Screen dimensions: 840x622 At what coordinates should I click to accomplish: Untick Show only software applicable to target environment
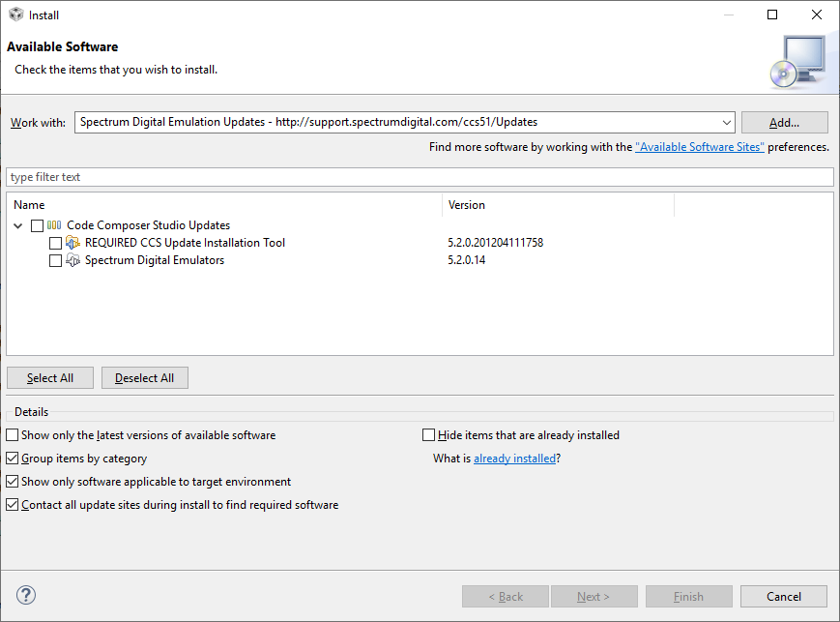pos(13,482)
